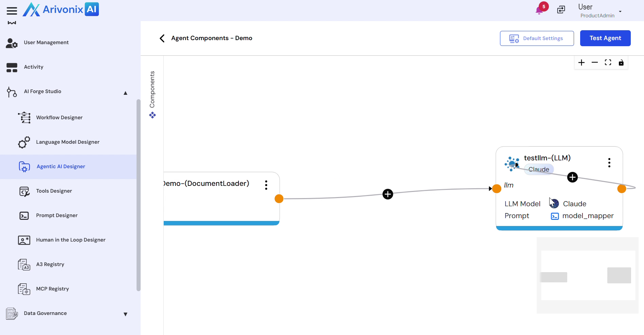This screenshot has height=335, width=644.
Task: Toggle the canvas lock control
Action: [x=621, y=63]
